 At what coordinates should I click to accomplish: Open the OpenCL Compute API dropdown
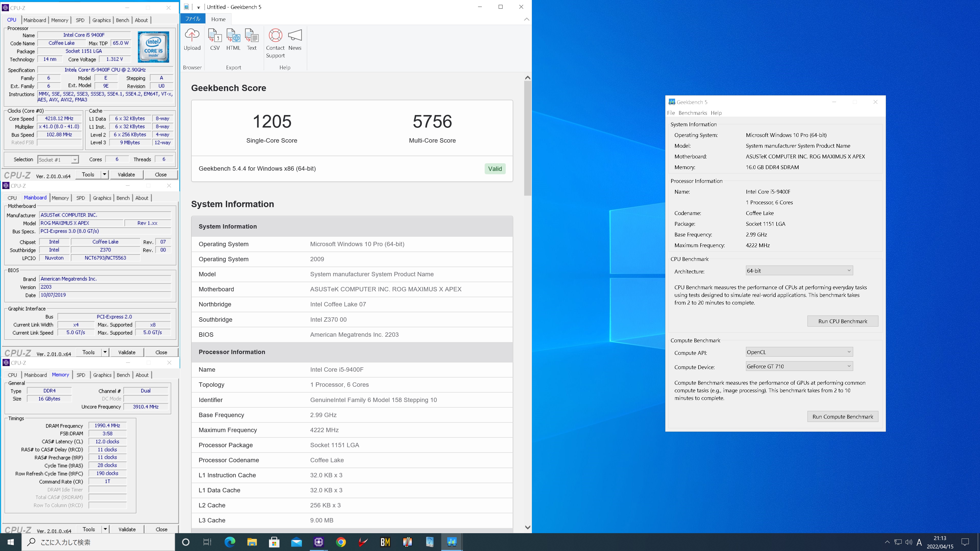tap(799, 352)
